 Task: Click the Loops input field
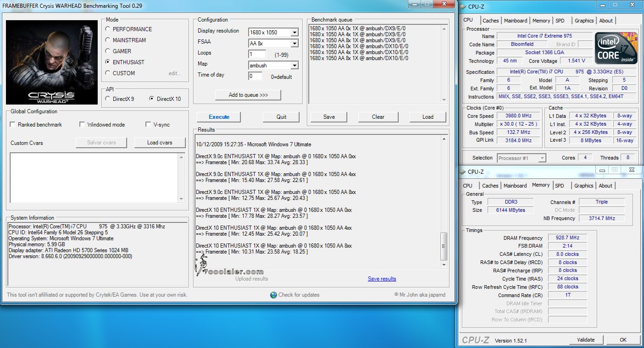coord(257,54)
